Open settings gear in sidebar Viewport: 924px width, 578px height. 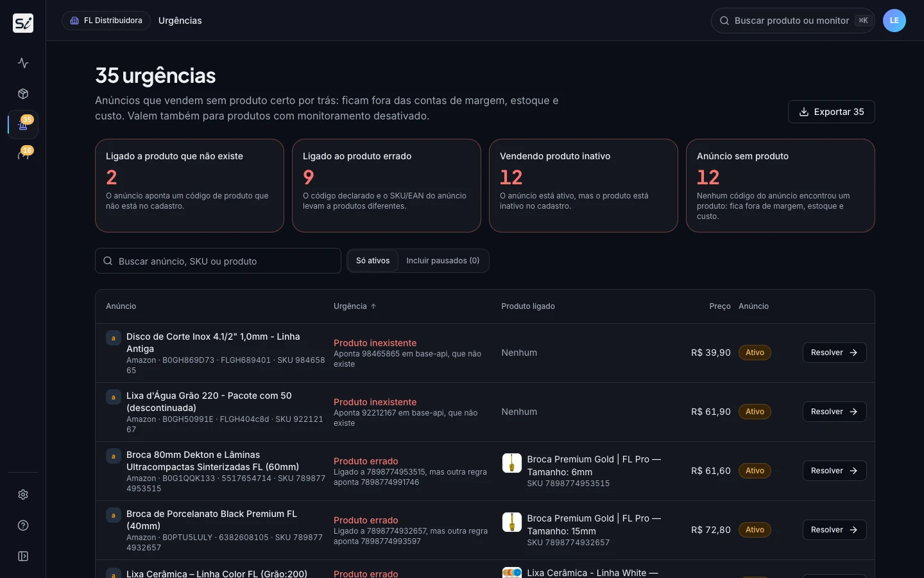point(23,495)
